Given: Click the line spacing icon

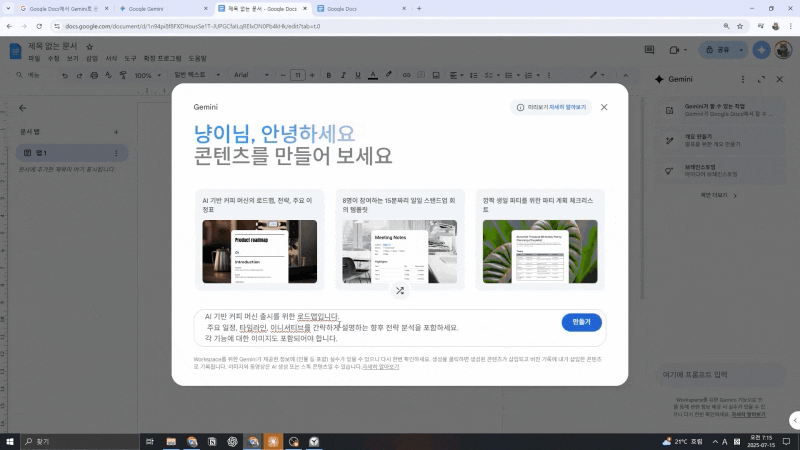Looking at the screenshot, I should (473, 76).
